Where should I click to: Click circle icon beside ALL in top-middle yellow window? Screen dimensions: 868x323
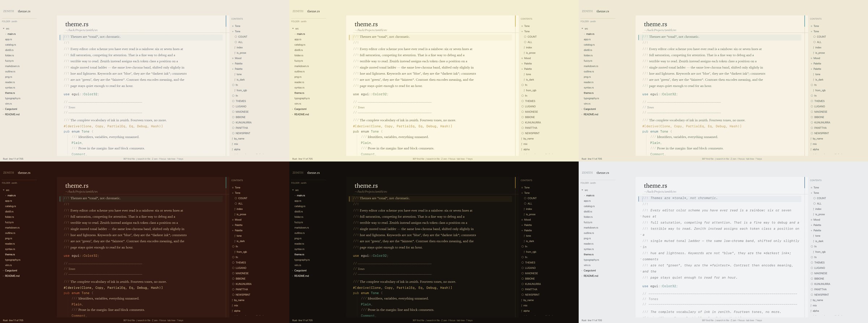(525, 42)
